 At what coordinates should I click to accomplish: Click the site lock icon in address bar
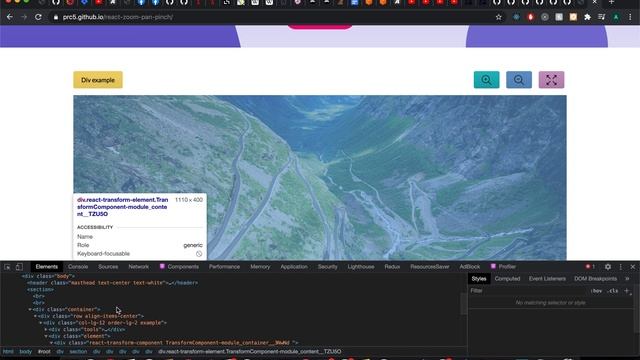point(56,17)
